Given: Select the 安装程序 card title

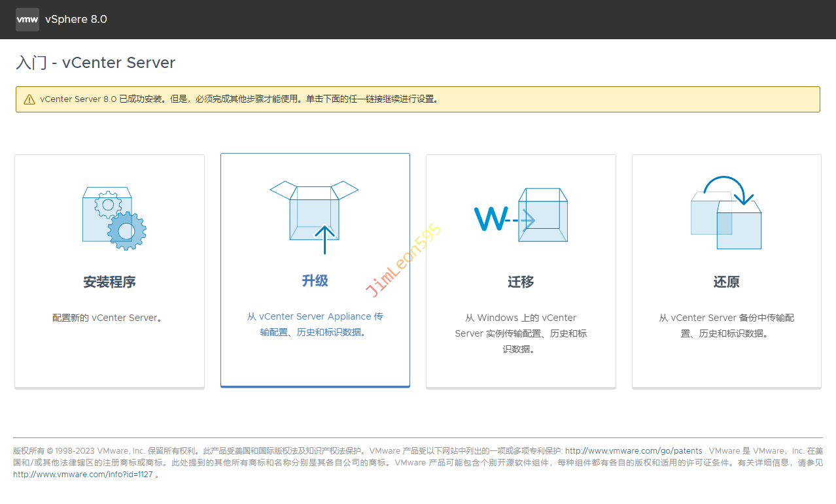Looking at the screenshot, I should [x=109, y=282].
